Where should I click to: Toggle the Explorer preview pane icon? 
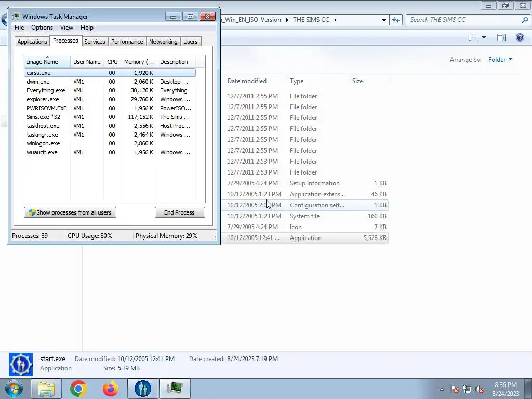501,37
